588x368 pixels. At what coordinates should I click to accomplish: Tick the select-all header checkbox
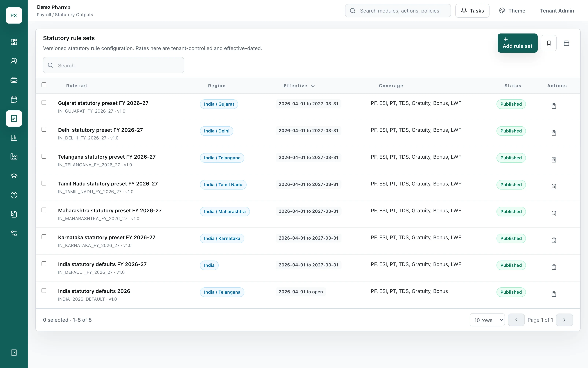44,85
